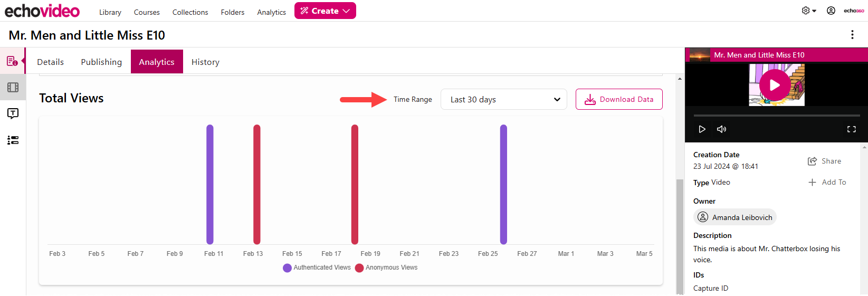Open Collections in the top menu
This screenshot has width=868, height=296.
click(x=190, y=12)
